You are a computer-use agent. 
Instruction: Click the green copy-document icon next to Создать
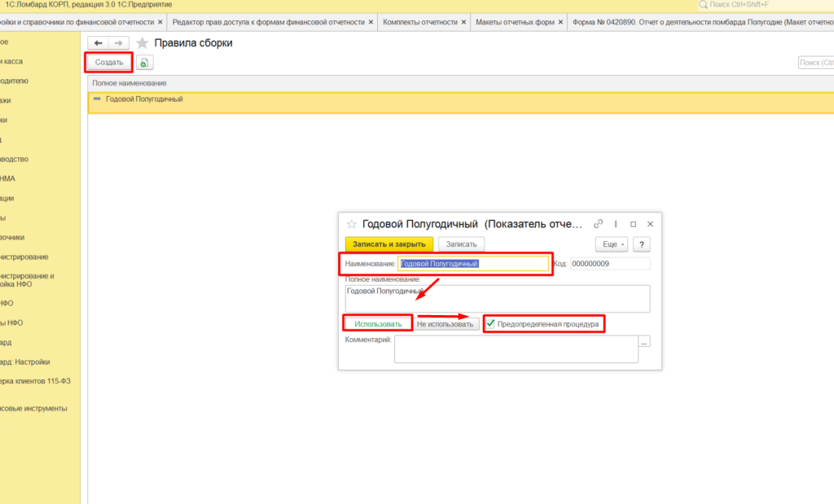[144, 63]
